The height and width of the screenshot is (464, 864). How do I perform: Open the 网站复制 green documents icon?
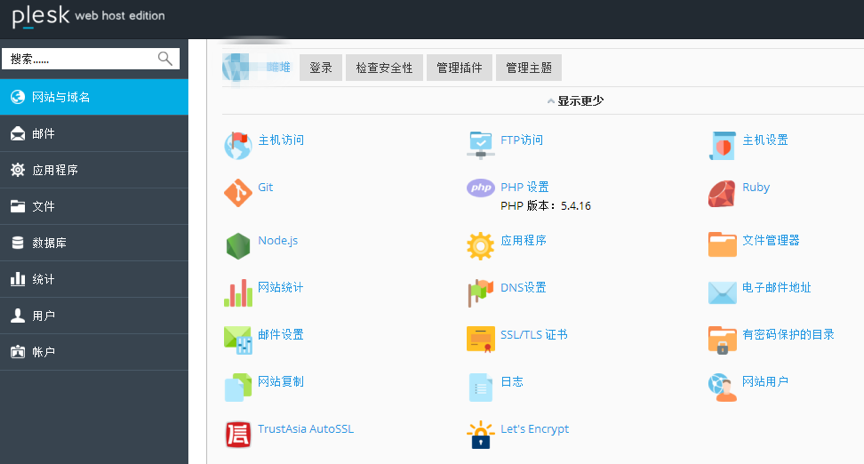tap(238, 387)
